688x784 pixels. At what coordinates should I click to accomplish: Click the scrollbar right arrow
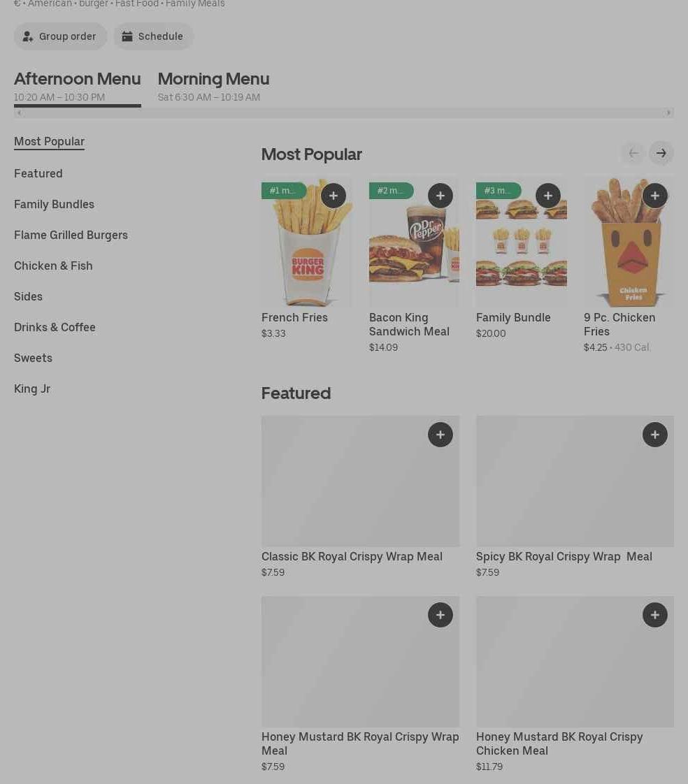coord(668,113)
